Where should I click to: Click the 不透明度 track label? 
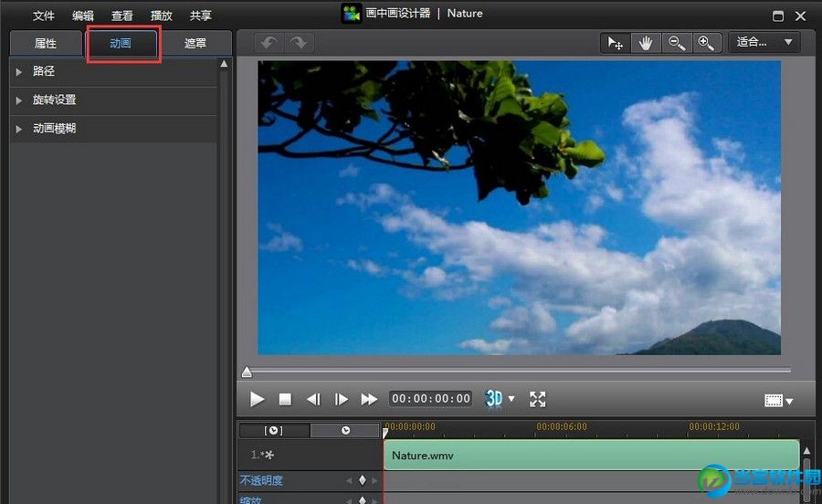(262, 480)
